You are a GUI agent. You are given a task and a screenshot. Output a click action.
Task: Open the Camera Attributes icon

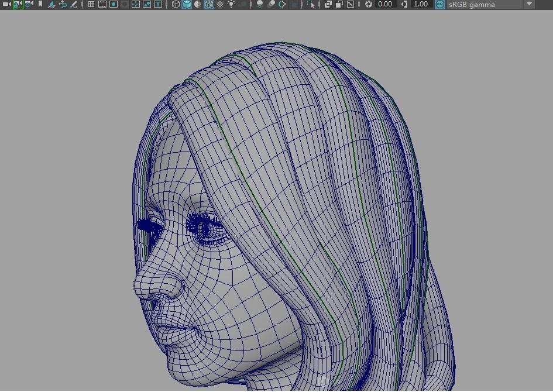tap(29, 4)
